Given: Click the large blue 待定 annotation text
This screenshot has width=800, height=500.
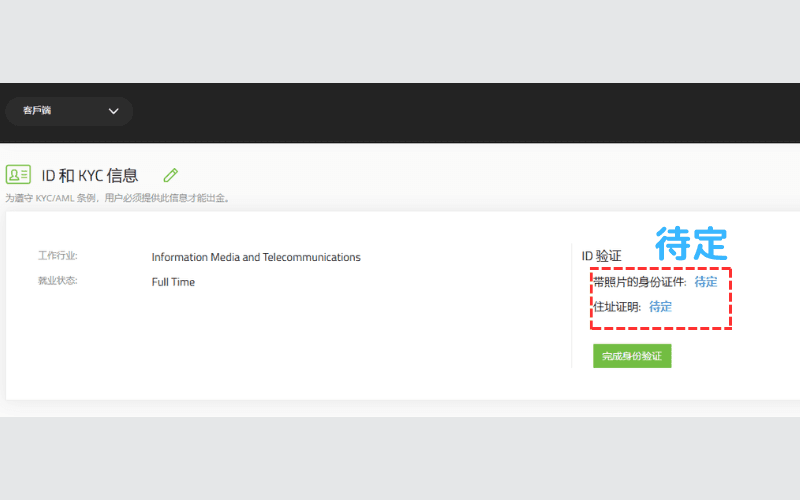Looking at the screenshot, I should (x=691, y=243).
